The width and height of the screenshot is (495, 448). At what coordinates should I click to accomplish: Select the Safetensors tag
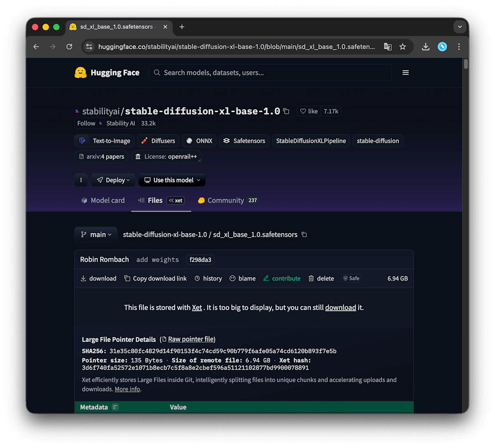click(244, 141)
